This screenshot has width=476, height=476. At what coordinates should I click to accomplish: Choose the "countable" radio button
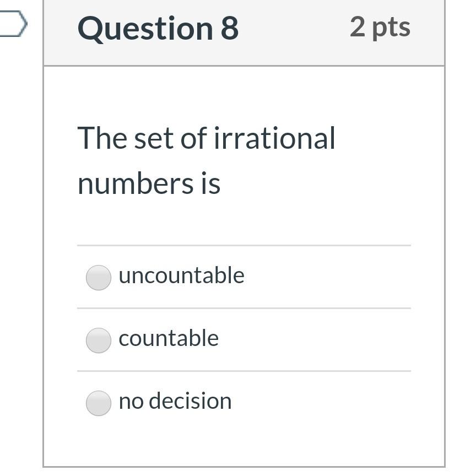coord(98,340)
